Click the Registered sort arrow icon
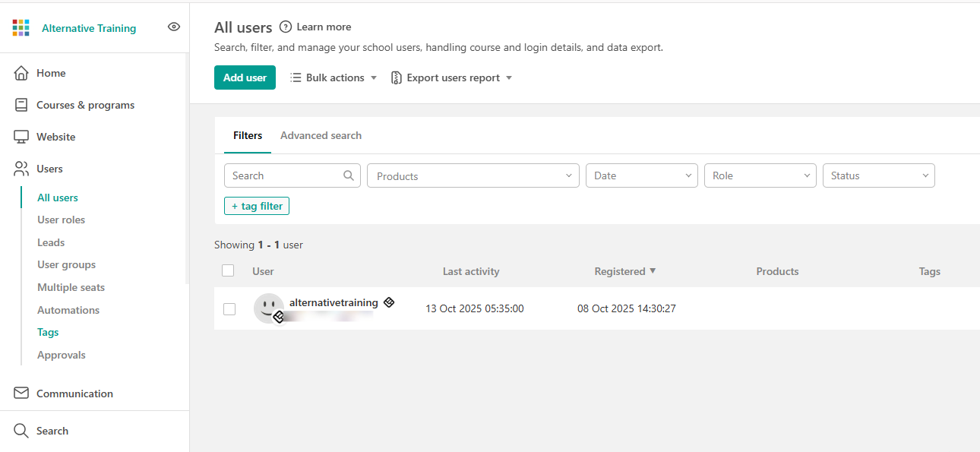Image resolution: width=980 pixels, height=452 pixels. click(653, 271)
